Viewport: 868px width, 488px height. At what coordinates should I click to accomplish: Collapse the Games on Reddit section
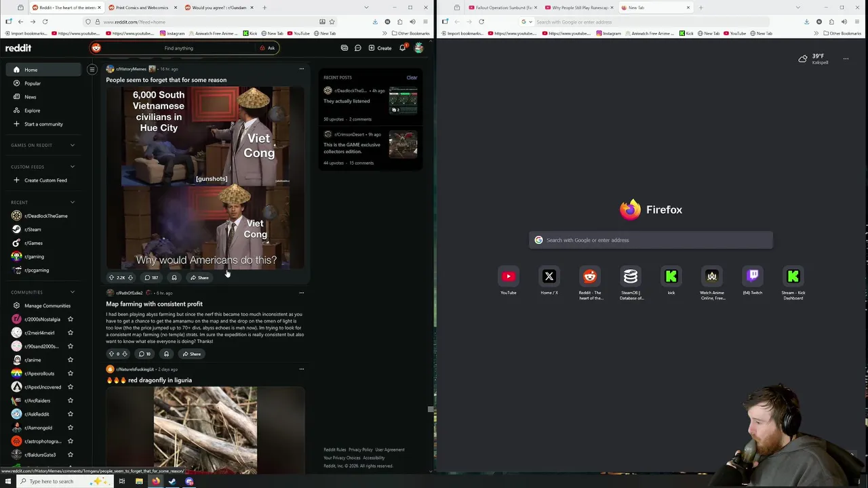(x=73, y=145)
